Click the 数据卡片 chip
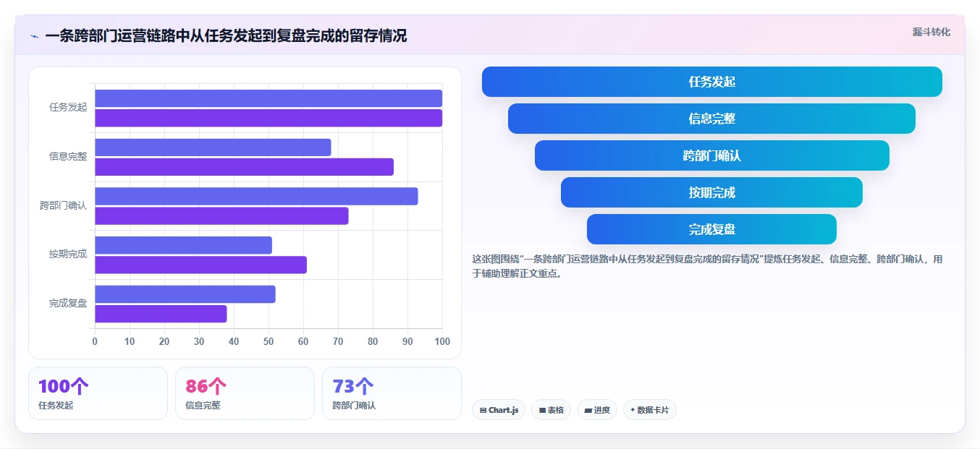The height and width of the screenshot is (449, 980). pos(649,410)
